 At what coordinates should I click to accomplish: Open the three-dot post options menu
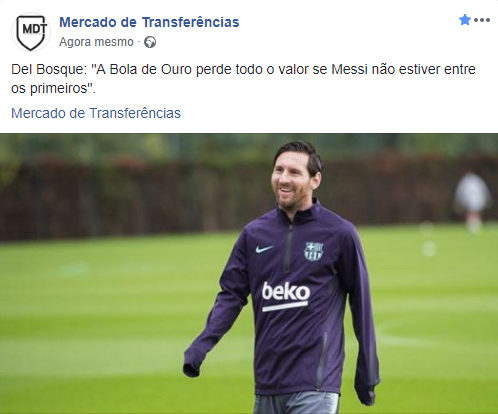482,20
